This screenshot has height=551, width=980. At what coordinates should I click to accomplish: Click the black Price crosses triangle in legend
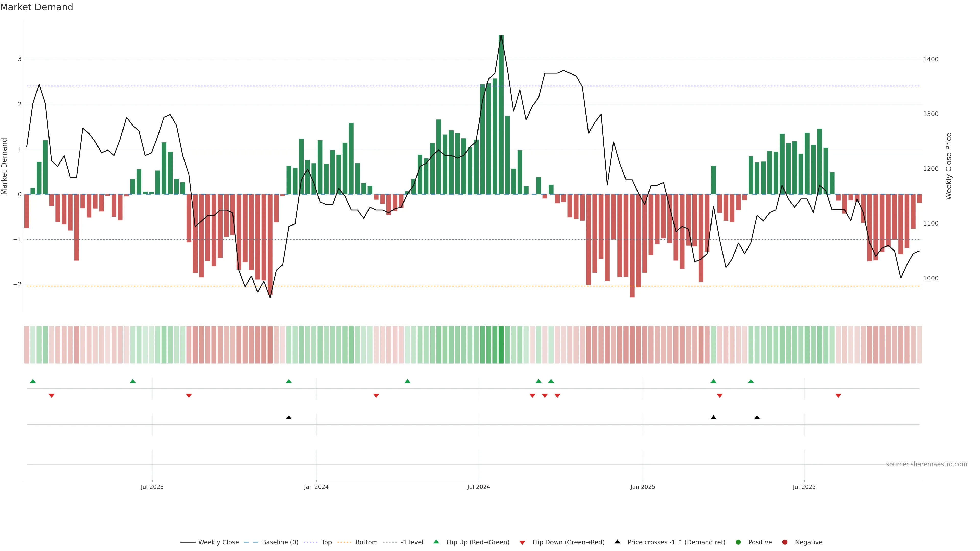(617, 542)
